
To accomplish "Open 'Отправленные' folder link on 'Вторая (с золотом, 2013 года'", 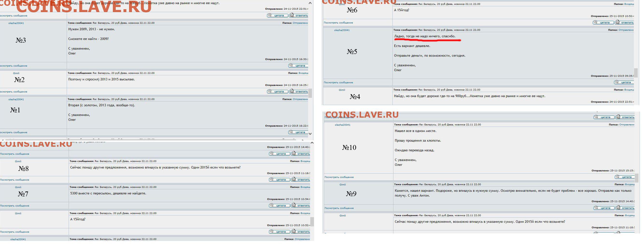I will point(301,100).
